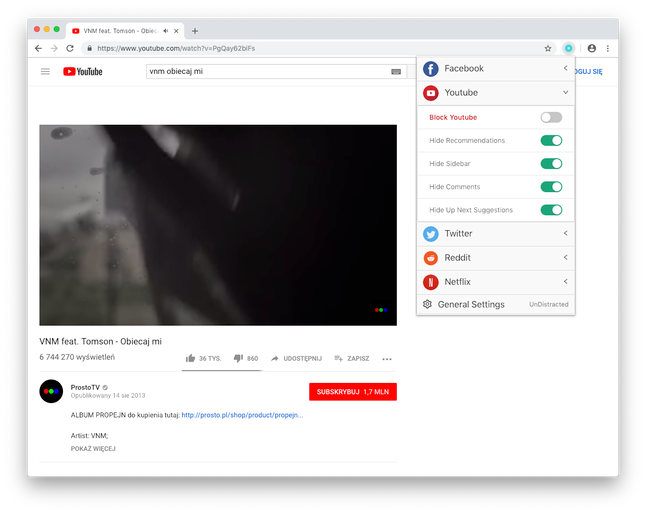Select the VNM feat. Tomson browser tab

125,31
